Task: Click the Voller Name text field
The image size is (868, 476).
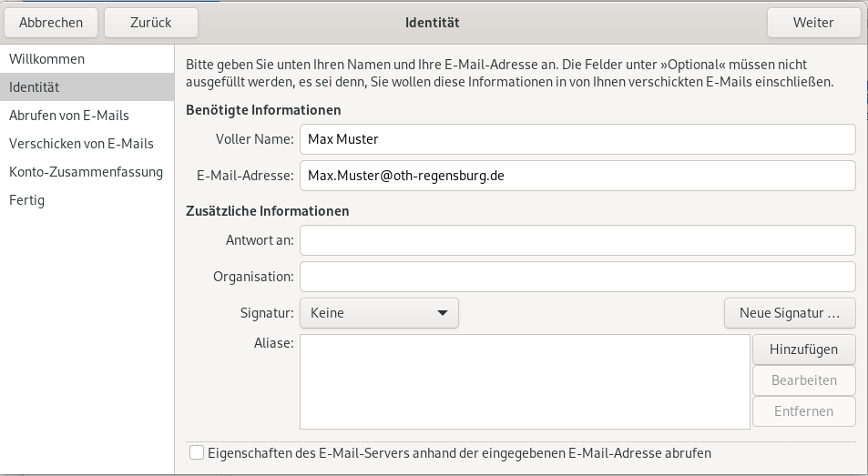Action: click(x=577, y=139)
